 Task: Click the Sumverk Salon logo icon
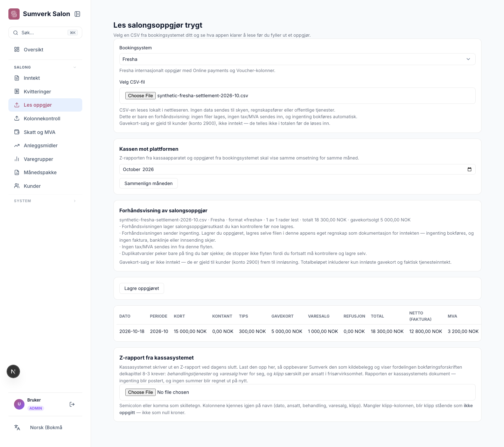pyautogui.click(x=14, y=14)
